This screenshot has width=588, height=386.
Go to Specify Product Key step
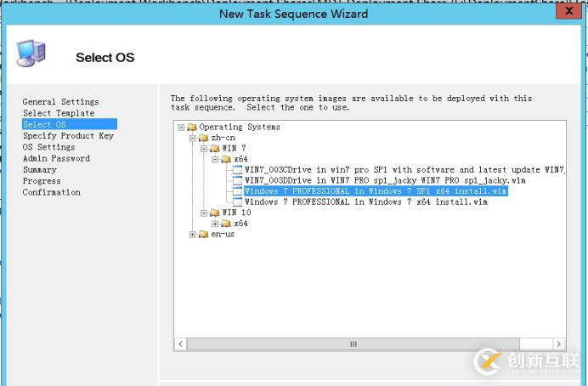point(68,136)
